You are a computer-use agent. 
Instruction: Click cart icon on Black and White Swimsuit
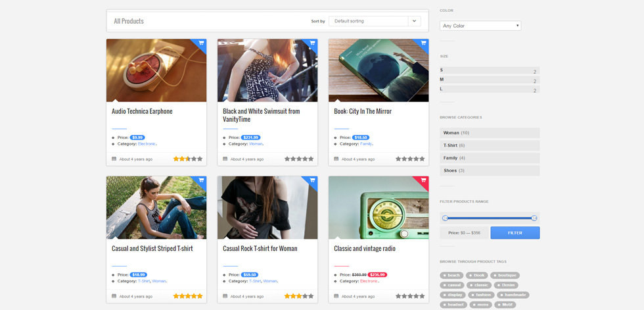[x=312, y=43]
